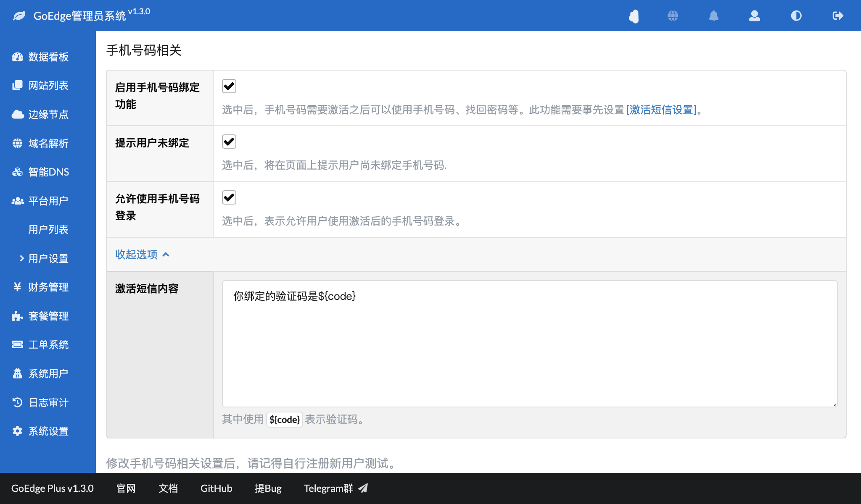Image resolution: width=861 pixels, height=504 pixels.
Task: Open 数据看板 in sidebar
Action: click(48, 57)
